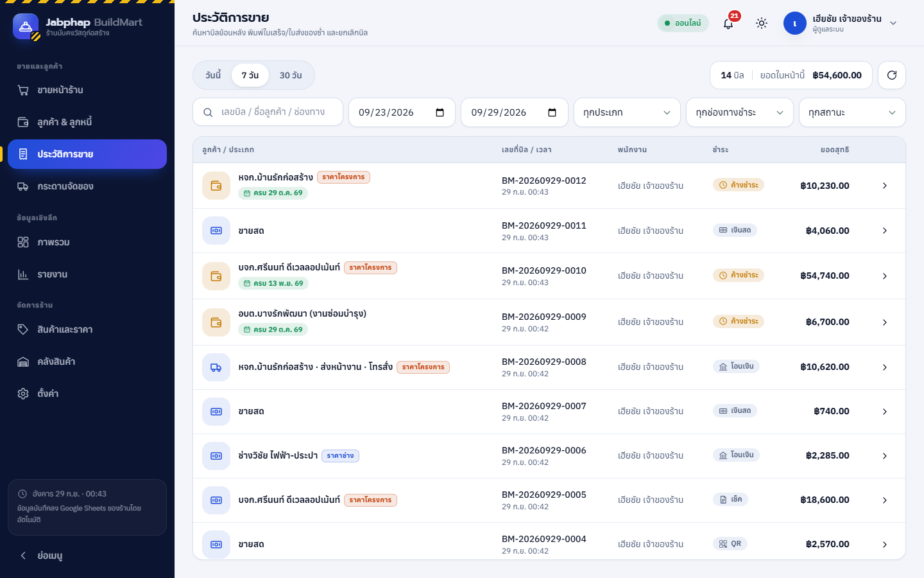Expand bill BM-20260929-0005 details chevron

pyautogui.click(x=885, y=500)
